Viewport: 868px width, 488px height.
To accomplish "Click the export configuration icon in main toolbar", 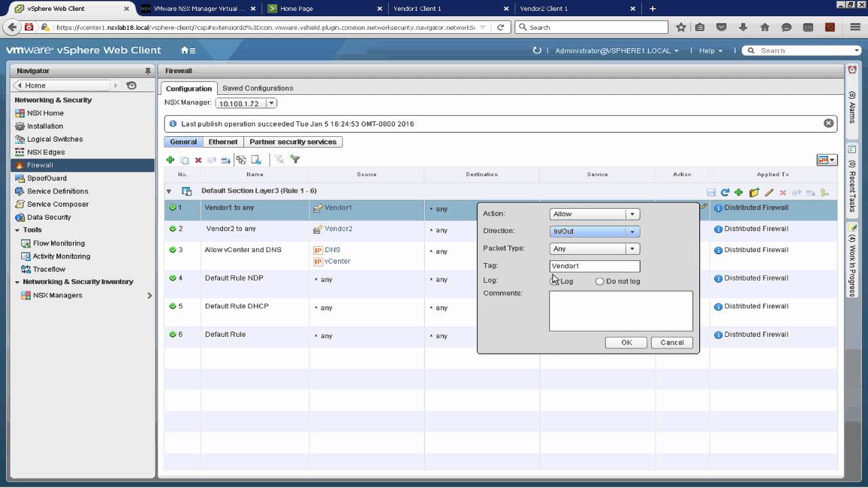I will click(256, 160).
